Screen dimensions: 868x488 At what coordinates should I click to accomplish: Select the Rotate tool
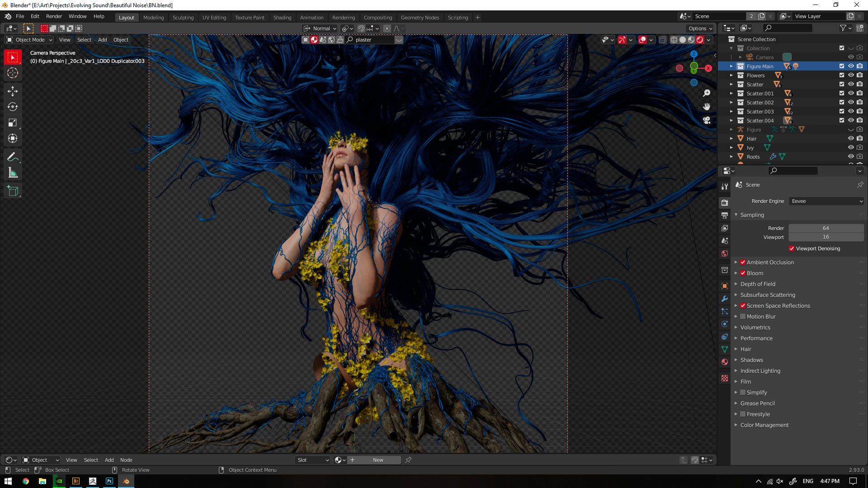point(13,107)
